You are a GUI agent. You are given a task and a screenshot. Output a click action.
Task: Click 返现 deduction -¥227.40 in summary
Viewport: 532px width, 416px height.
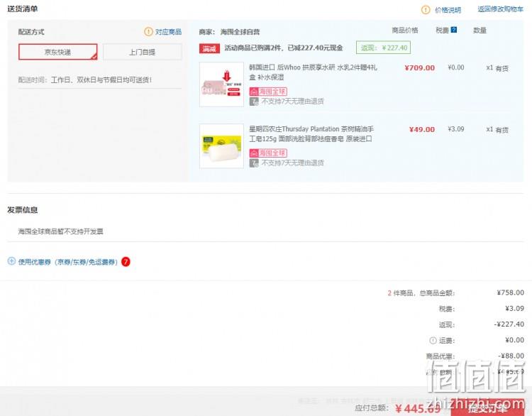coord(509,324)
